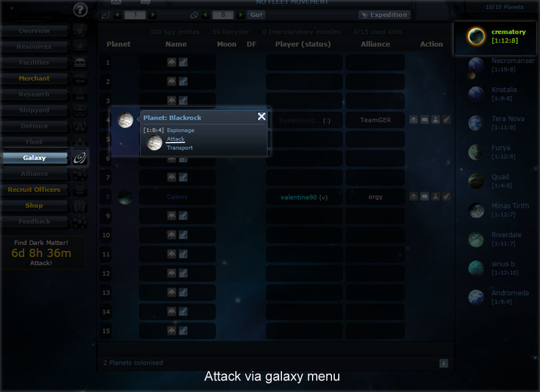Close the Planet: Blackrock popup
The width and height of the screenshot is (540, 392).
[x=261, y=116]
